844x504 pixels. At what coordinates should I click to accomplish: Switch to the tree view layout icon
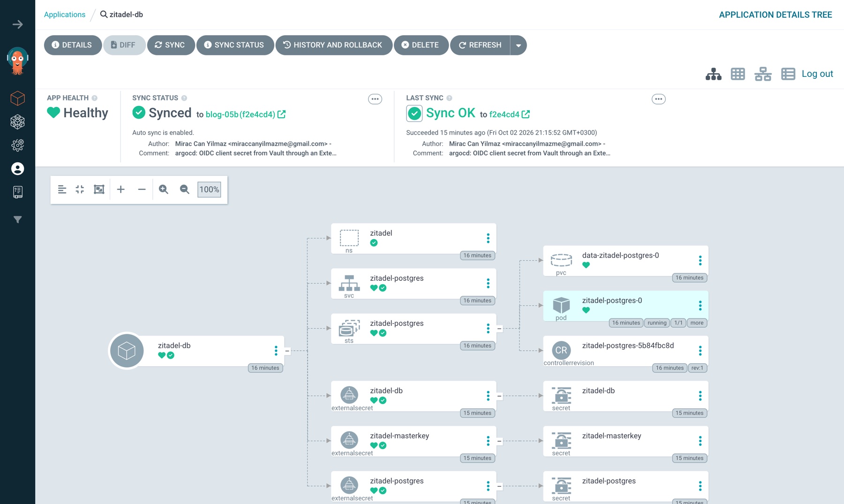[713, 74]
